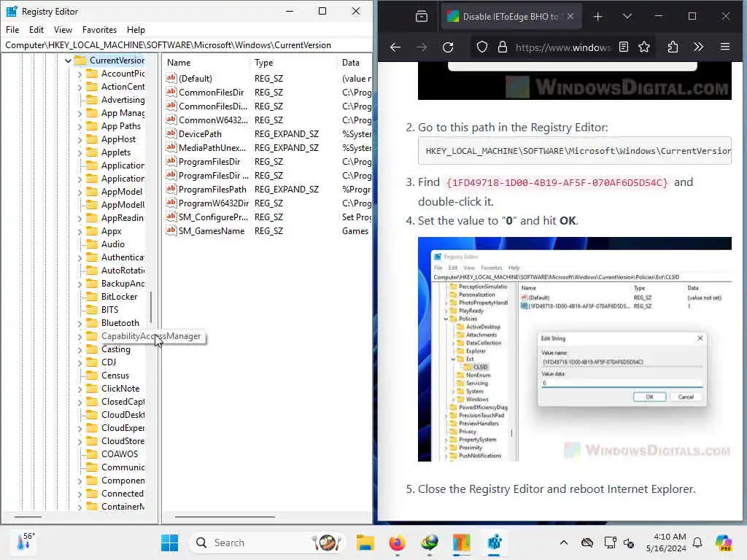Open Edit menu in Registry Editor
Image resolution: width=747 pixels, height=560 pixels.
36,29
